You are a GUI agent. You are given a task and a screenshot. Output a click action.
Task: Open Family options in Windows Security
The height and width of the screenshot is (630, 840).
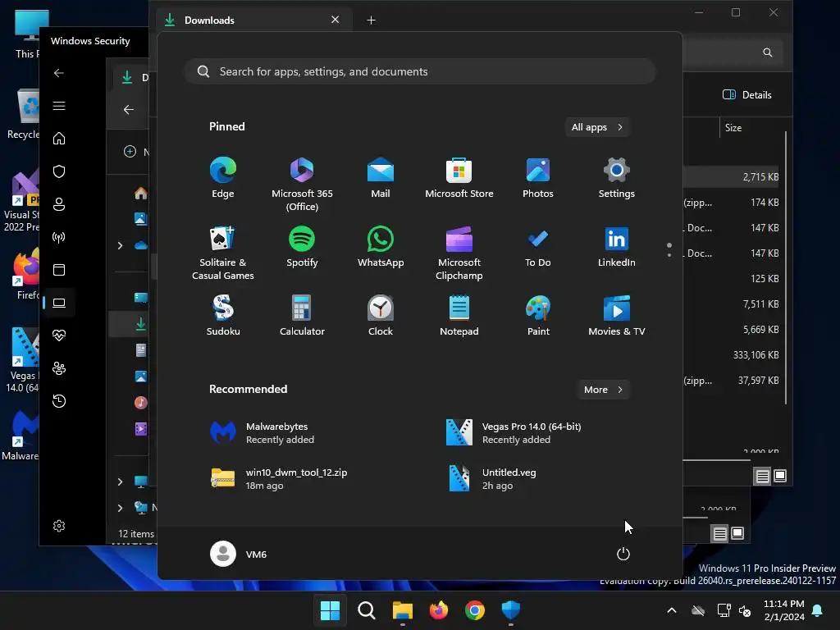point(59,368)
